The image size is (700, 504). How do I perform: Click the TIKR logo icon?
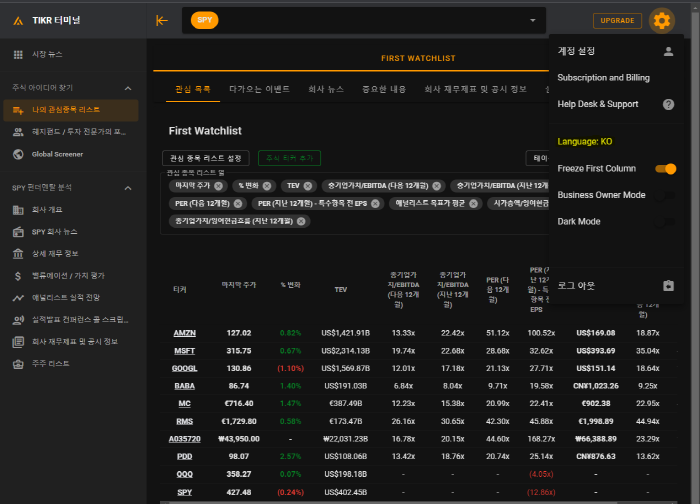point(18,21)
